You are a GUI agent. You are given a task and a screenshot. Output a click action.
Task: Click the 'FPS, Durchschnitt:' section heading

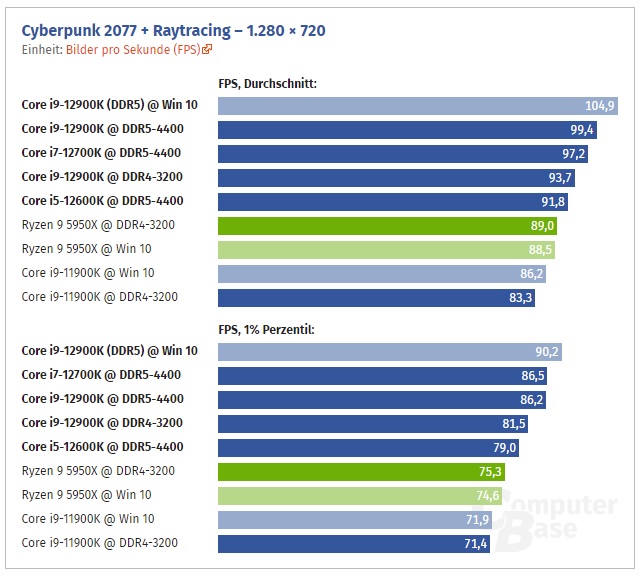[267, 84]
